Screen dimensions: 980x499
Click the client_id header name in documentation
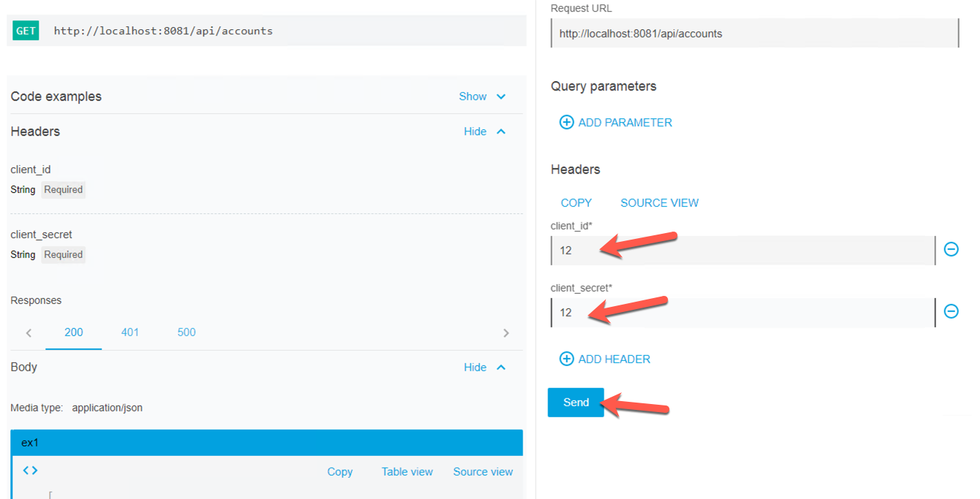31,169
